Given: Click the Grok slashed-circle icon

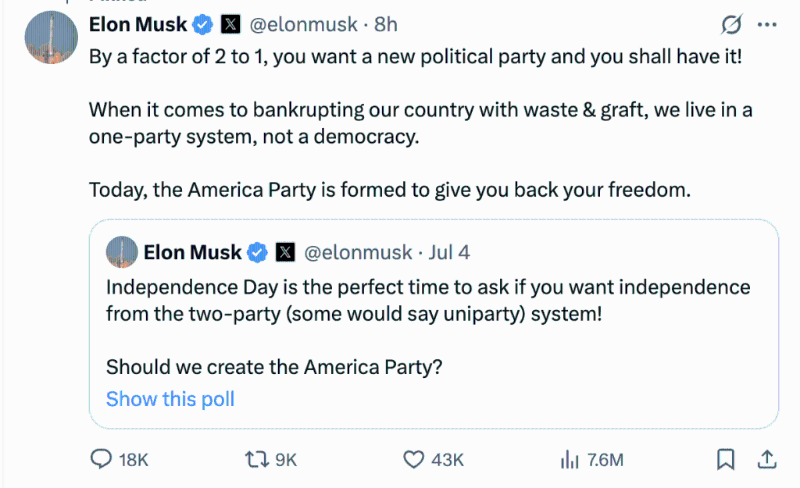Looking at the screenshot, I should pos(731,24).
